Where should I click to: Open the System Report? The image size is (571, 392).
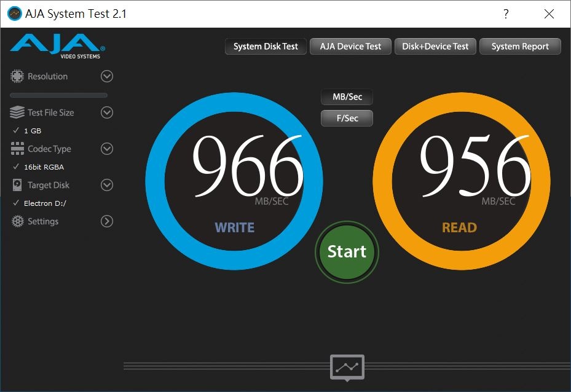[x=520, y=46]
